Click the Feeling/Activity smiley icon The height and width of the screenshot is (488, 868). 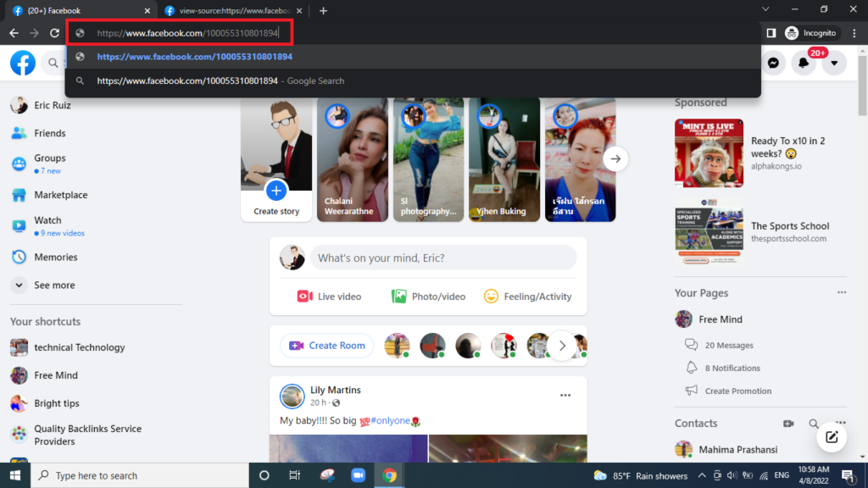[491, 297]
